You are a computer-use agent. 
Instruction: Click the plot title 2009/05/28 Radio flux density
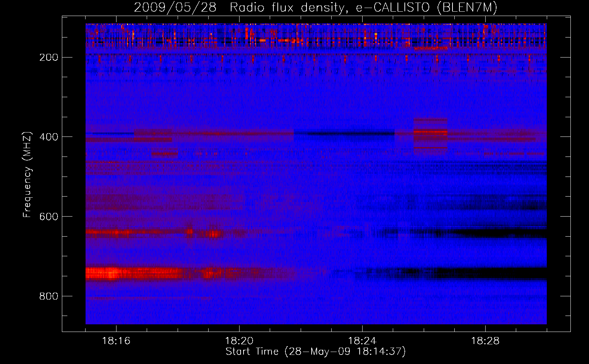click(316, 7)
